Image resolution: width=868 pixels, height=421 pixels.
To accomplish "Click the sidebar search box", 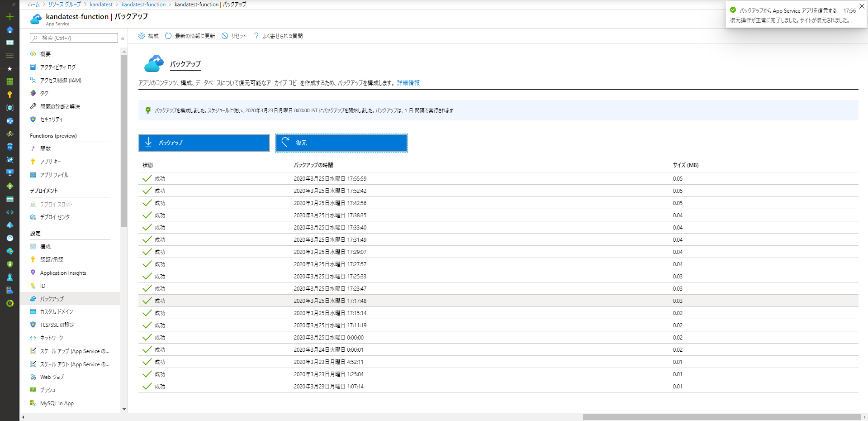I will point(74,38).
